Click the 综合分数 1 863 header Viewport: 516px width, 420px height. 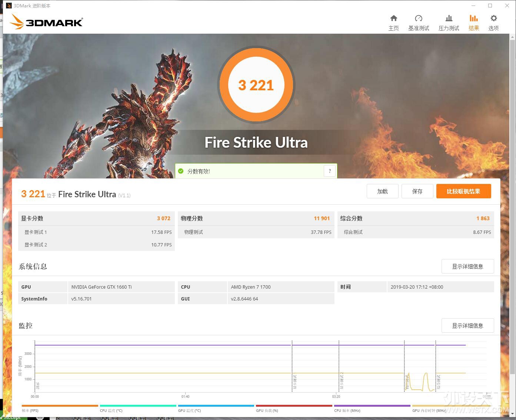click(x=416, y=218)
